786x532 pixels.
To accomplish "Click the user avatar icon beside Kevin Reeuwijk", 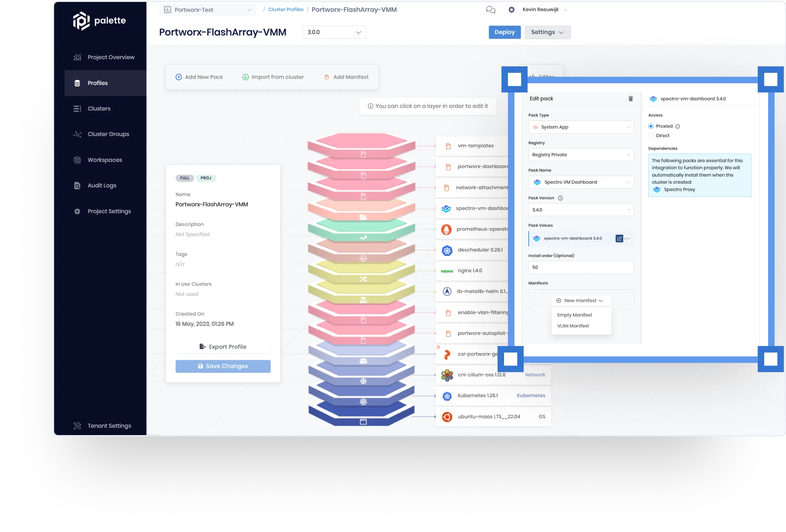I will pyautogui.click(x=512, y=9).
